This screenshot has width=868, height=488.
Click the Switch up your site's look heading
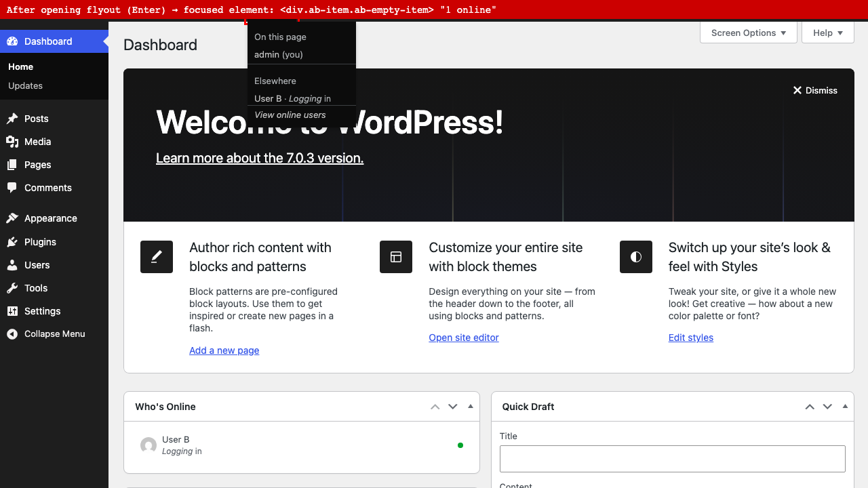click(x=750, y=257)
